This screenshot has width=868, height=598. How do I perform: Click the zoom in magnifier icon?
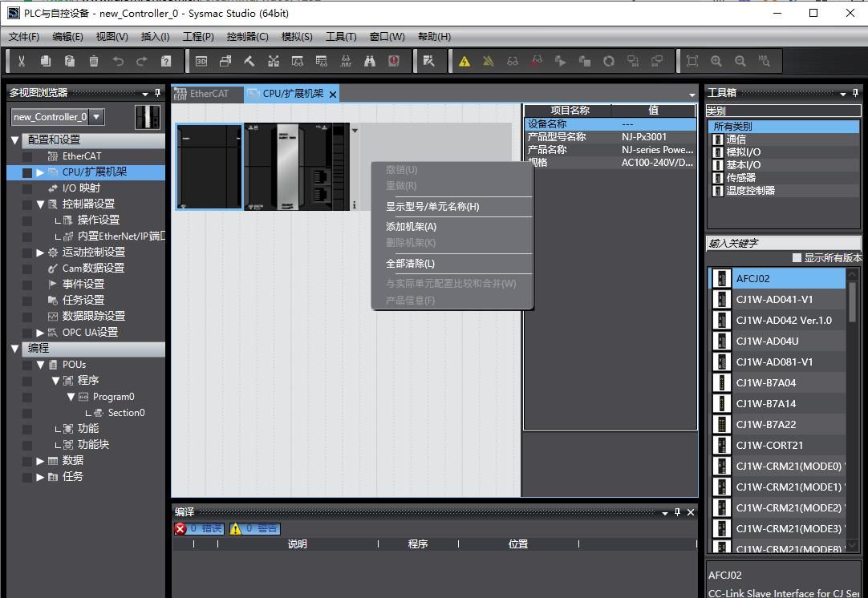tap(716, 61)
